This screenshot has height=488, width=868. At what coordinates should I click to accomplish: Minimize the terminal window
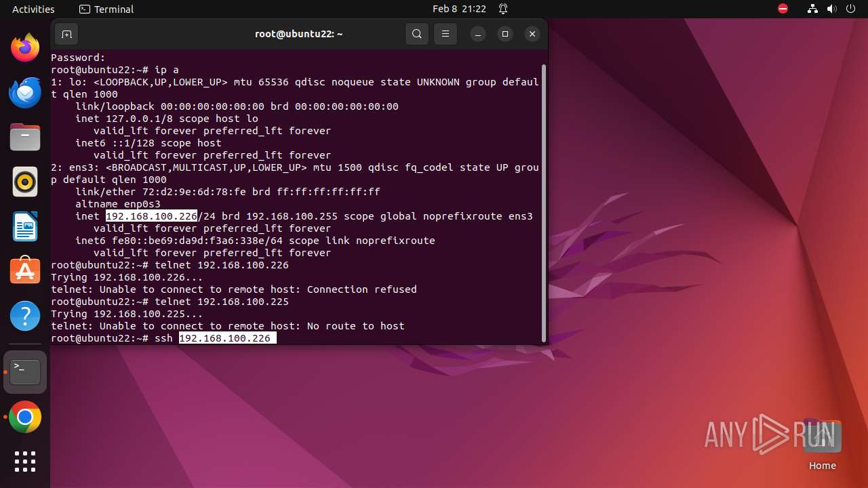click(478, 34)
